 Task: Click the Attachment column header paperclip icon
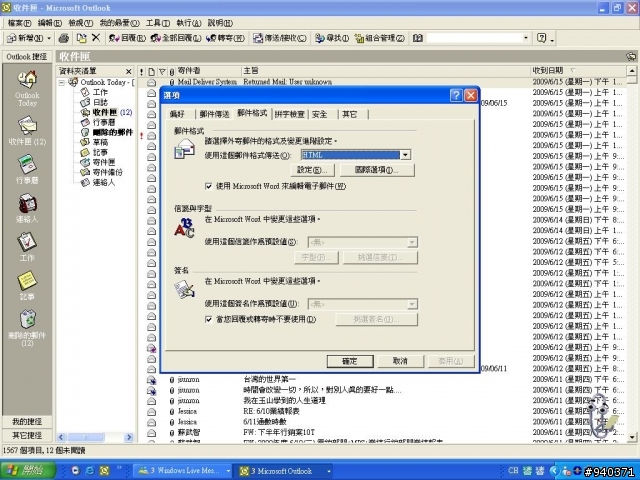[x=172, y=71]
